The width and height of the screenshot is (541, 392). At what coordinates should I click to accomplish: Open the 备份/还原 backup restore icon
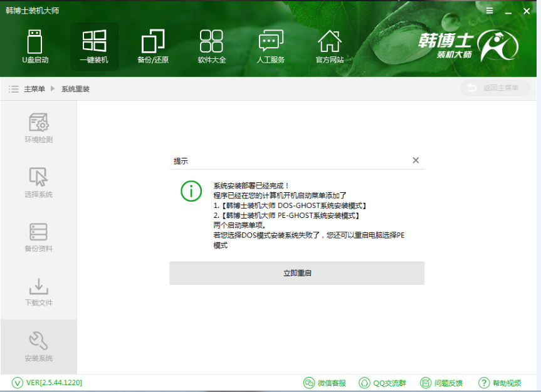153,41
